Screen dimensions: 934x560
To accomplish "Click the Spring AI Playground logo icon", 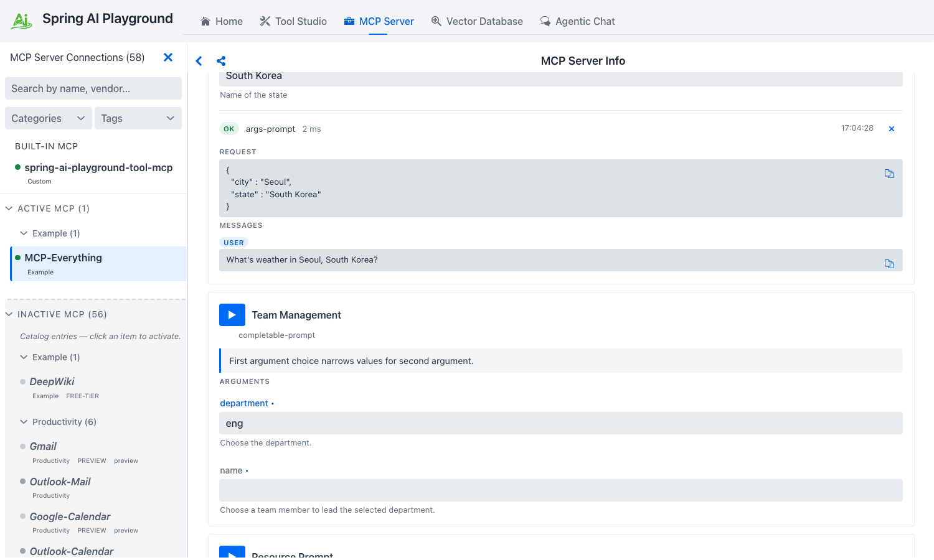I will (x=22, y=20).
